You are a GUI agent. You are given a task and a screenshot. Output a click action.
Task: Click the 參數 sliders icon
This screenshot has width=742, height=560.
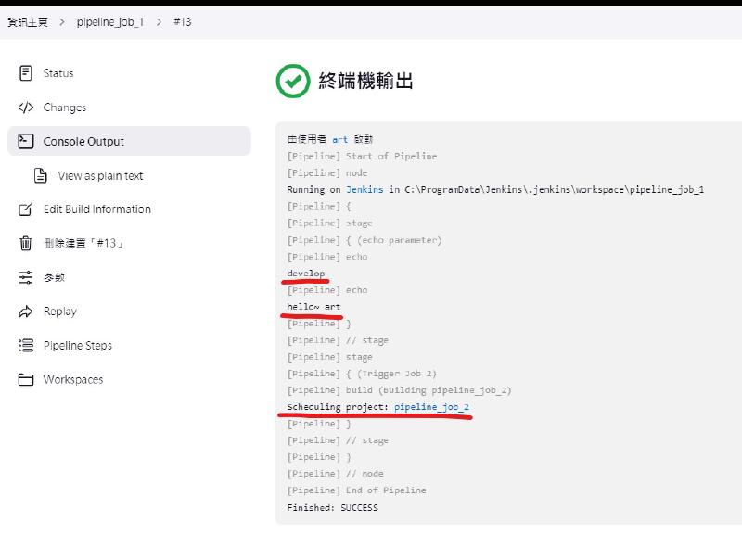(26, 277)
